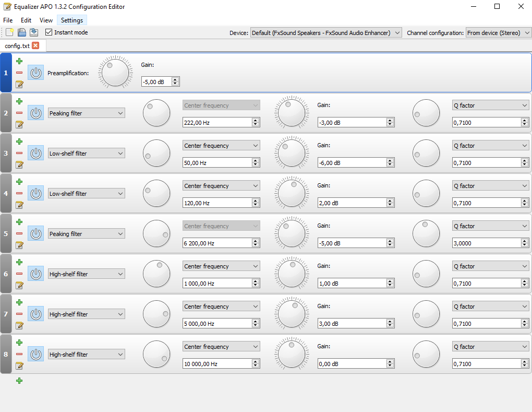532x412 pixels.
Task: Add a filter after the 222,00 Hz row
Action: pyautogui.click(x=19, y=101)
